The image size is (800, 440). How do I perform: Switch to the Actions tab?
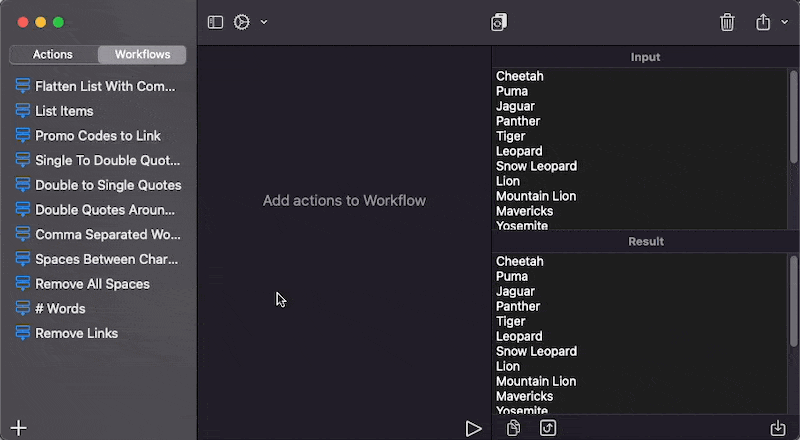(x=53, y=55)
